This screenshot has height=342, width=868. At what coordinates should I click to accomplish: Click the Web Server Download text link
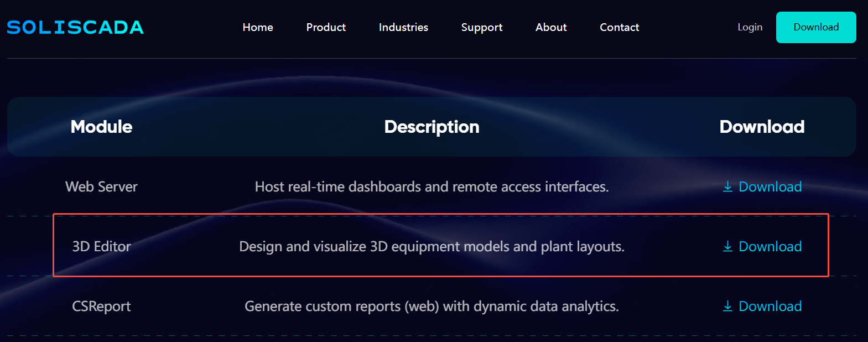pos(770,186)
